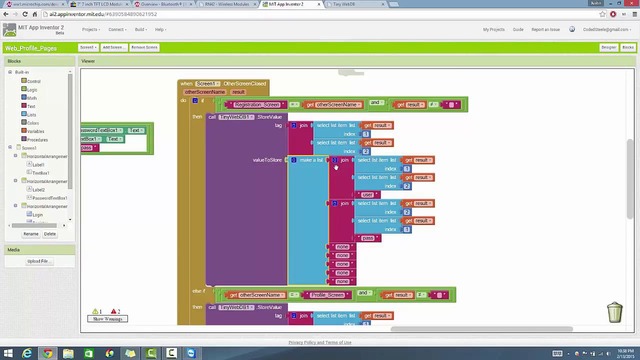
Task: Open Screen1 dropdown in OtherScreenClosed event
Action: tap(207, 84)
